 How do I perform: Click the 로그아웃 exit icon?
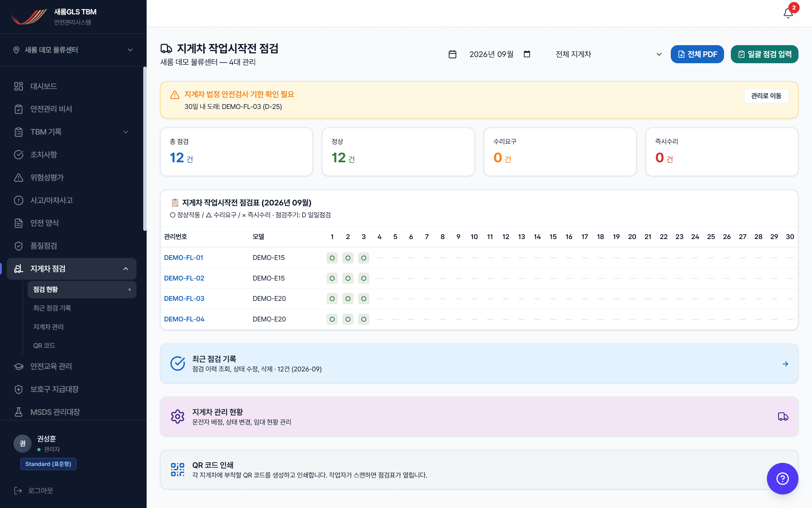18,491
